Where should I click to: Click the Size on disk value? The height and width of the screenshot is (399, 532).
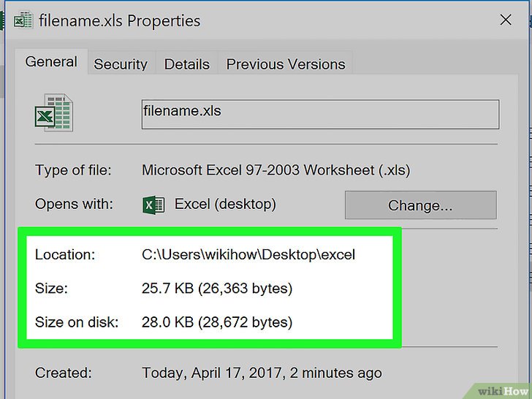(x=217, y=322)
